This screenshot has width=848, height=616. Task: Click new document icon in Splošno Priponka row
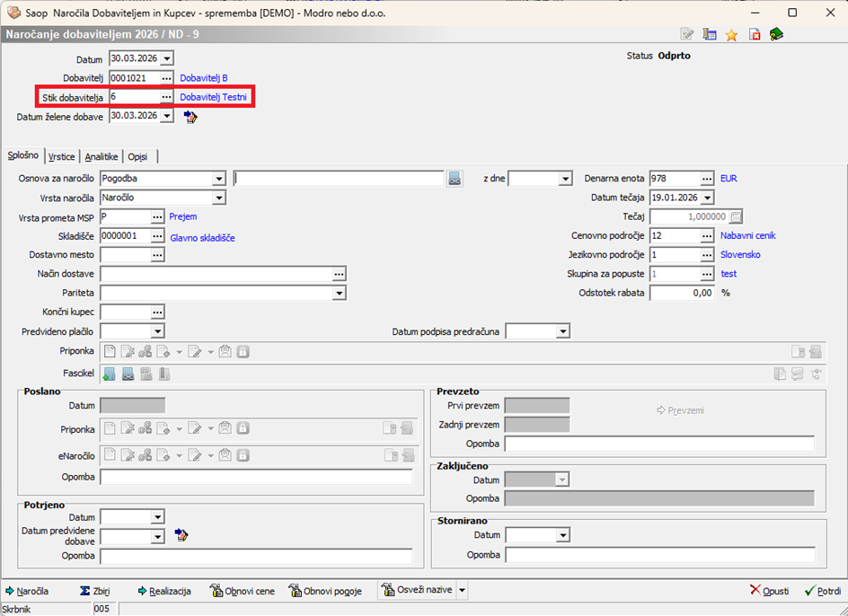pyautogui.click(x=110, y=352)
